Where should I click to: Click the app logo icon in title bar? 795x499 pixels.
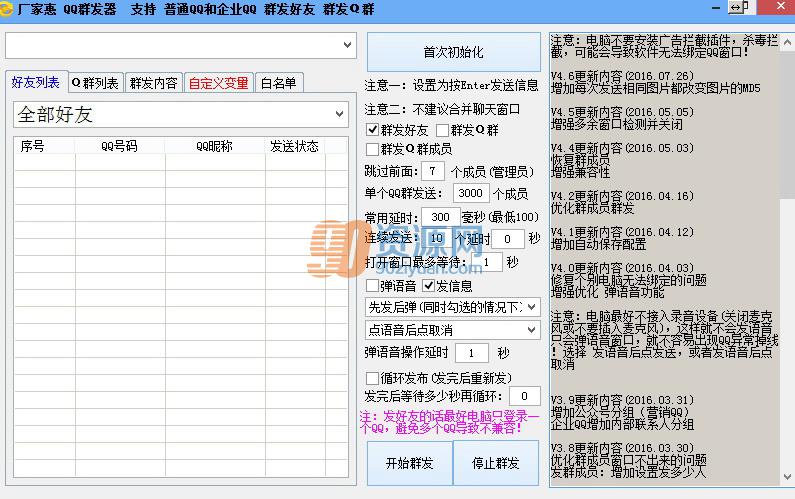pyautogui.click(x=6, y=9)
